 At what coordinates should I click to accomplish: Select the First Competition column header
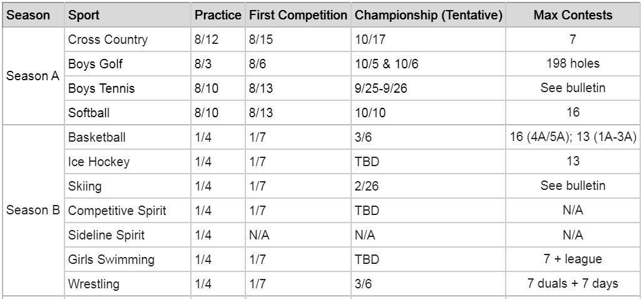297,14
